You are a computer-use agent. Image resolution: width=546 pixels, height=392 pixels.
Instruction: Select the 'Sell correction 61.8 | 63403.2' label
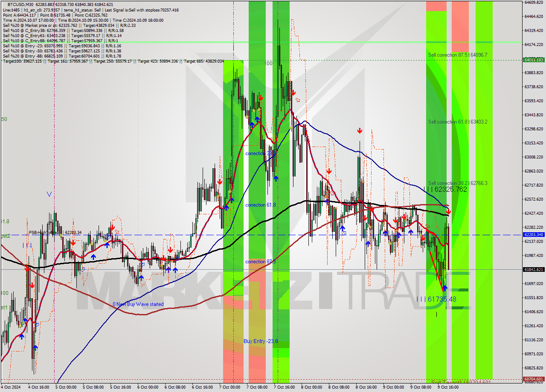coord(458,122)
